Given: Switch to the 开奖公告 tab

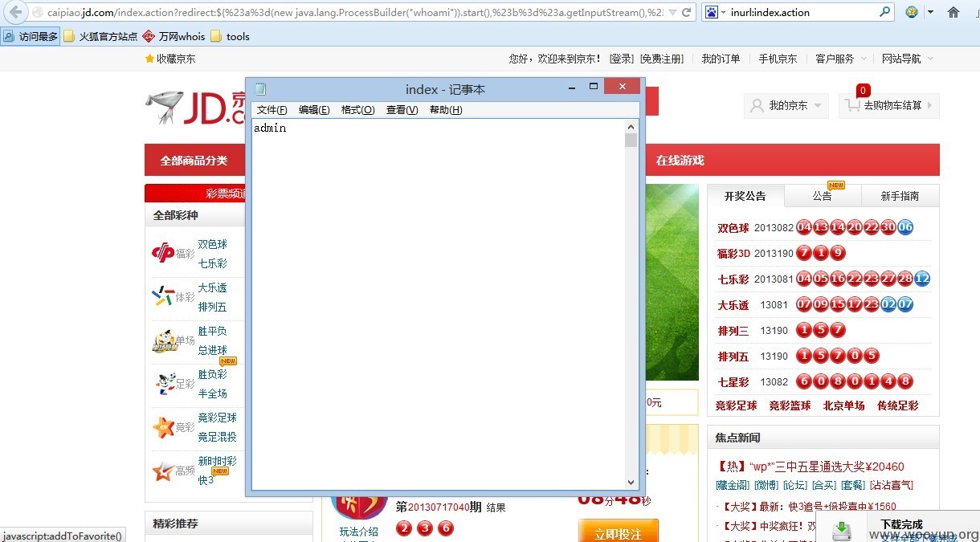Looking at the screenshot, I should 745,196.
